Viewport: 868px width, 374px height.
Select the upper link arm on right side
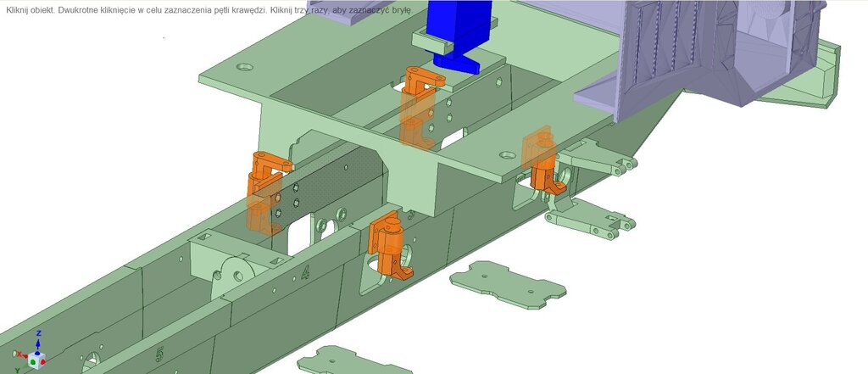[x=598, y=161]
